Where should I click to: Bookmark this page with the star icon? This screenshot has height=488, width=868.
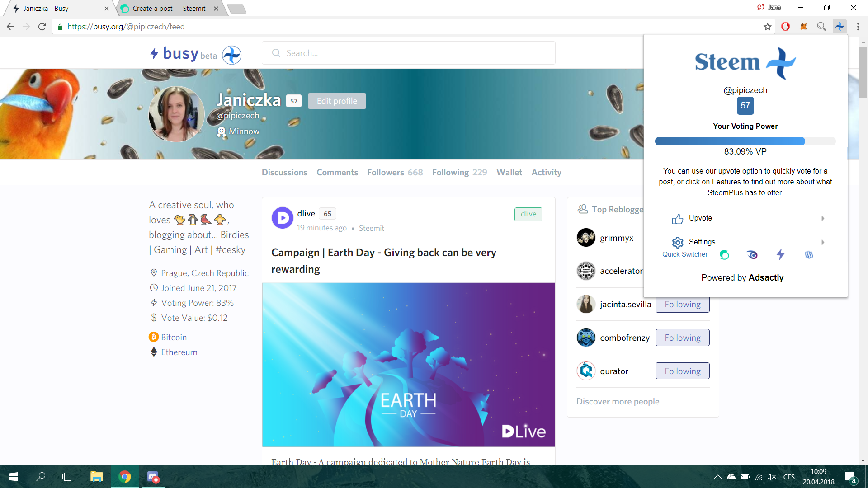pos(767,27)
